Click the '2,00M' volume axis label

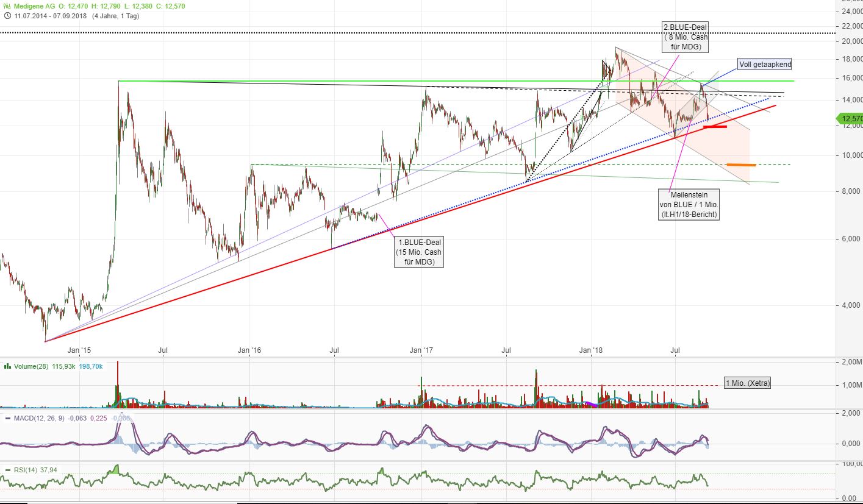(x=852, y=363)
